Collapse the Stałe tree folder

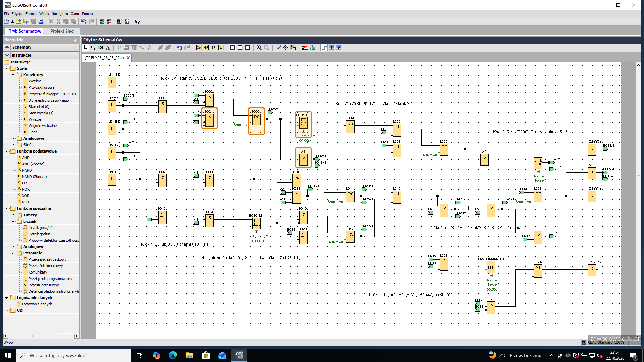point(7,68)
